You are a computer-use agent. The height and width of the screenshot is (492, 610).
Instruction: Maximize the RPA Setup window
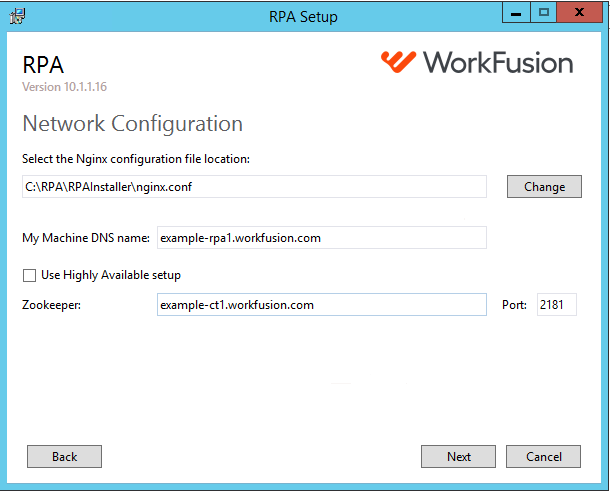tap(544, 13)
